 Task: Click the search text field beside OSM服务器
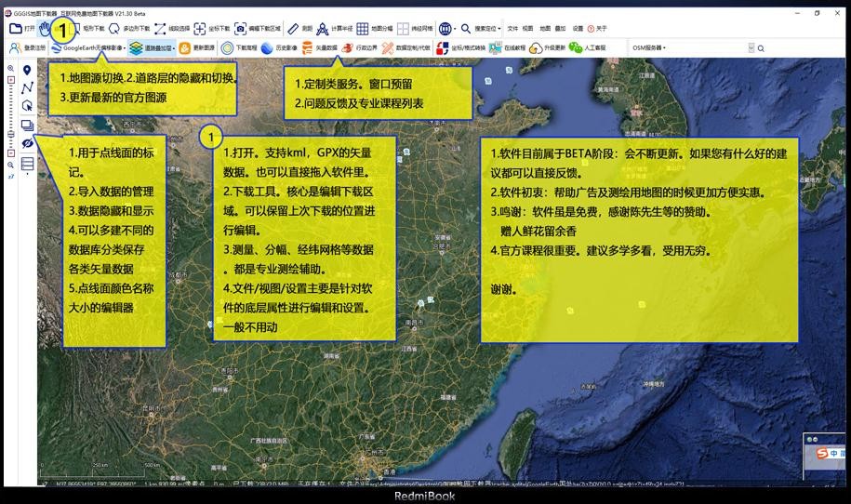pyautogui.click(x=707, y=48)
